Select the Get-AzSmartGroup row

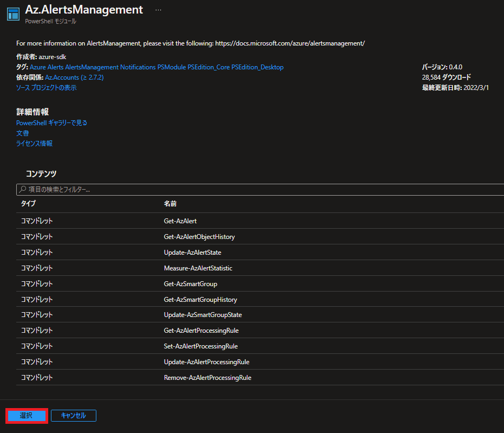(x=260, y=284)
